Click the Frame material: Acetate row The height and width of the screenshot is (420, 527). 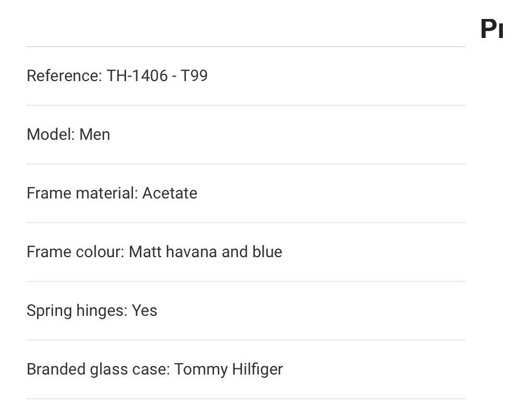(246, 193)
